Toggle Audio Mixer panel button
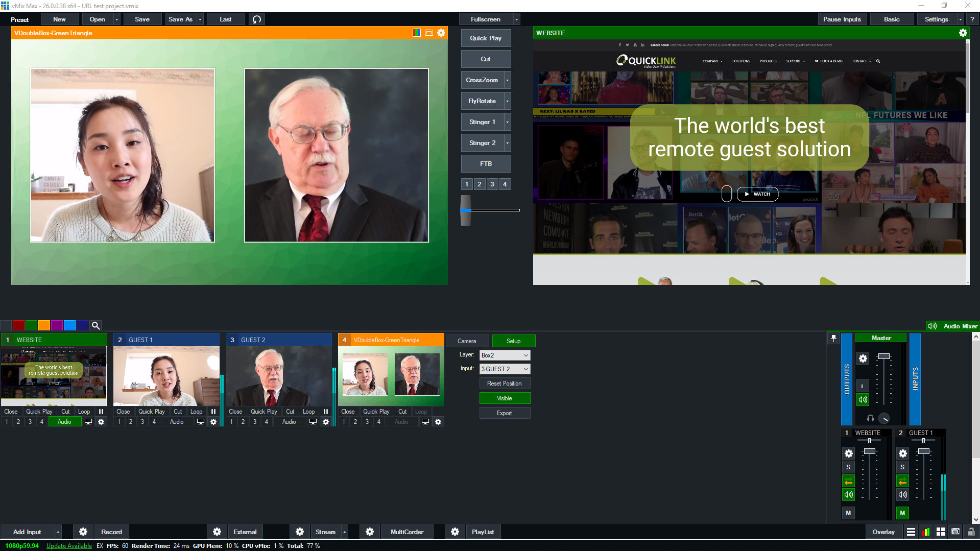The image size is (980, 551). tap(952, 326)
